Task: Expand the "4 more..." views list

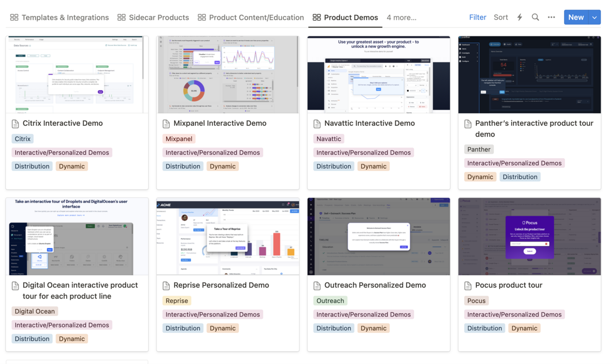Action: point(401,17)
